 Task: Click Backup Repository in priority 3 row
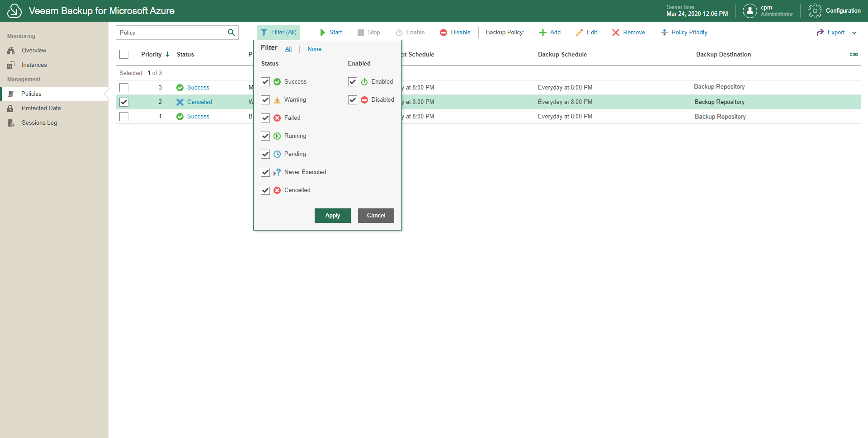[719, 87]
